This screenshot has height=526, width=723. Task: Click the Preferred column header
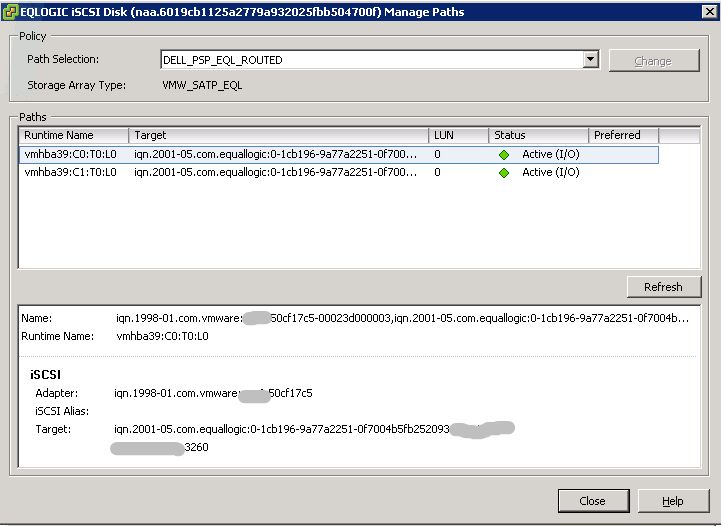coord(624,135)
